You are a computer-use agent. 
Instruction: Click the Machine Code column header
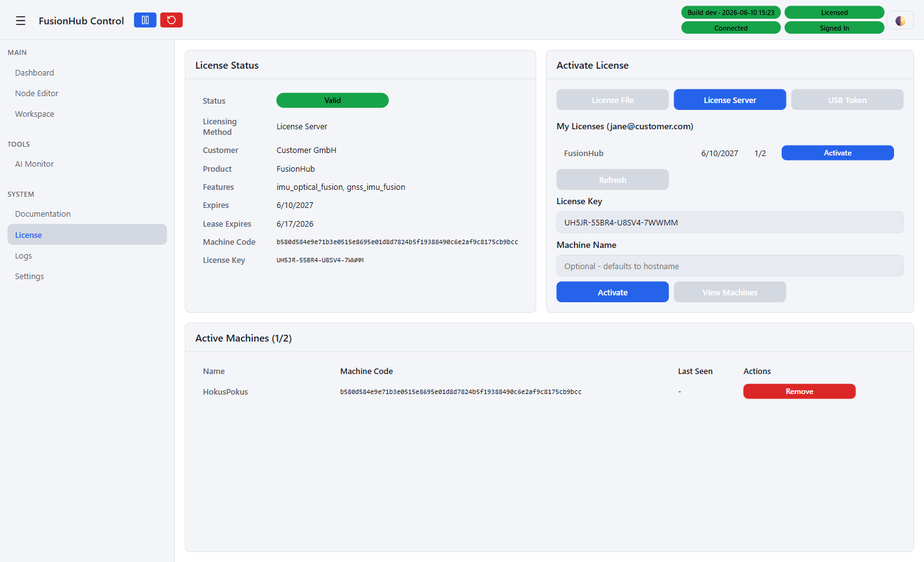[366, 372]
